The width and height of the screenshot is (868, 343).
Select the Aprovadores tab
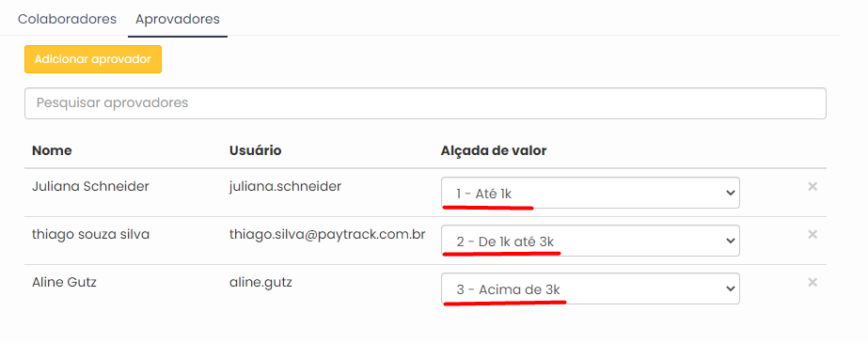pyautogui.click(x=178, y=19)
